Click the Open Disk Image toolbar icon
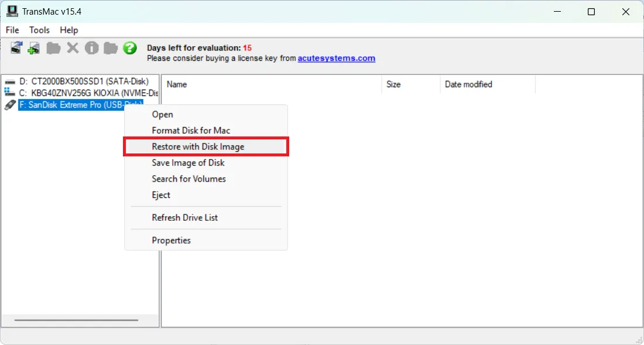Screen dimensions: 644x345 [16, 47]
